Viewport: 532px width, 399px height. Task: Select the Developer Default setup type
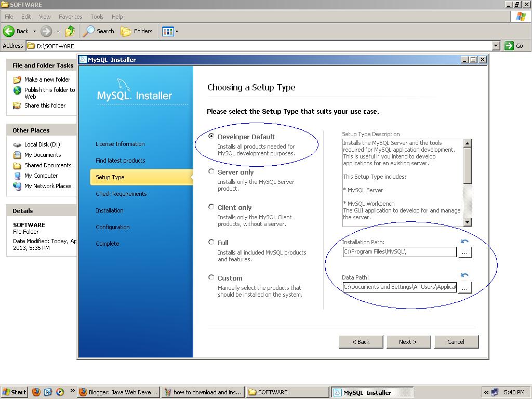tap(211, 136)
